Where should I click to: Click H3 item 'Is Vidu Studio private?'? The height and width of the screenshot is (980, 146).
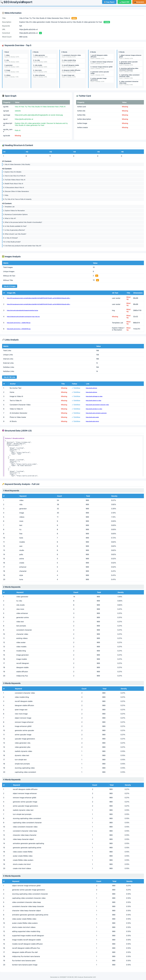(73, 242)
